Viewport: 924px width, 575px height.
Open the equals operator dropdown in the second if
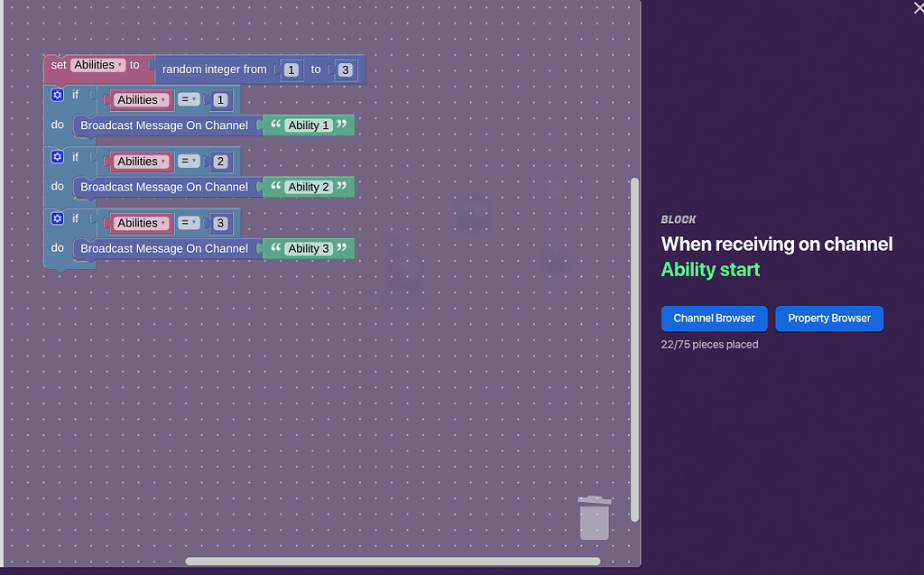(188, 161)
